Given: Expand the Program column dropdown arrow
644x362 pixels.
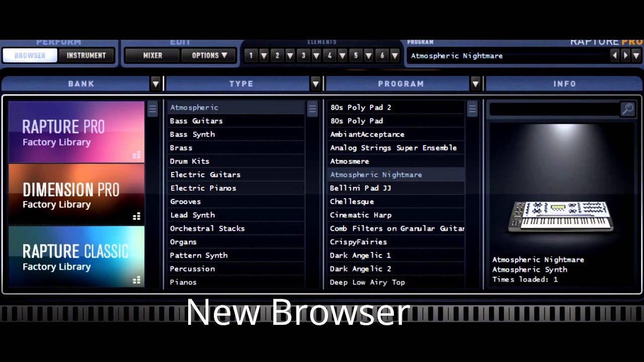Looking at the screenshot, I should tap(475, 84).
